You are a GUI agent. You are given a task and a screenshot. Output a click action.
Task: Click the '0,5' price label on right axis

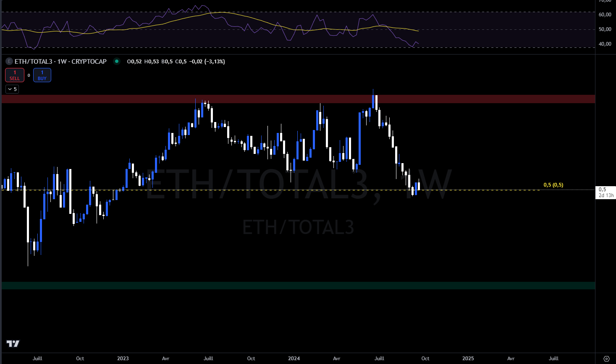click(x=603, y=189)
